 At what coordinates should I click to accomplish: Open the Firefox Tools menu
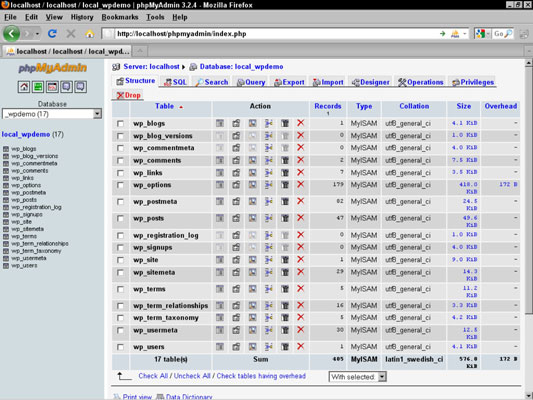point(155,17)
